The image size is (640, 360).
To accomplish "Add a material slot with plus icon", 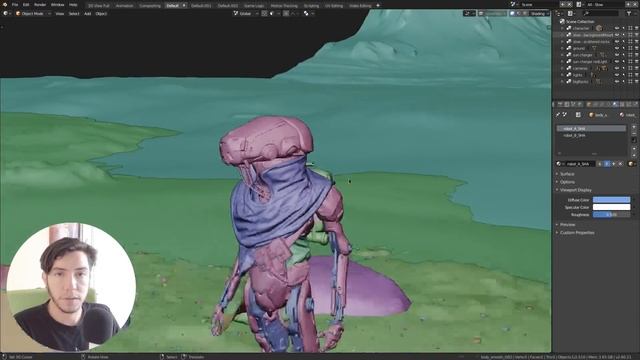I will [634, 127].
